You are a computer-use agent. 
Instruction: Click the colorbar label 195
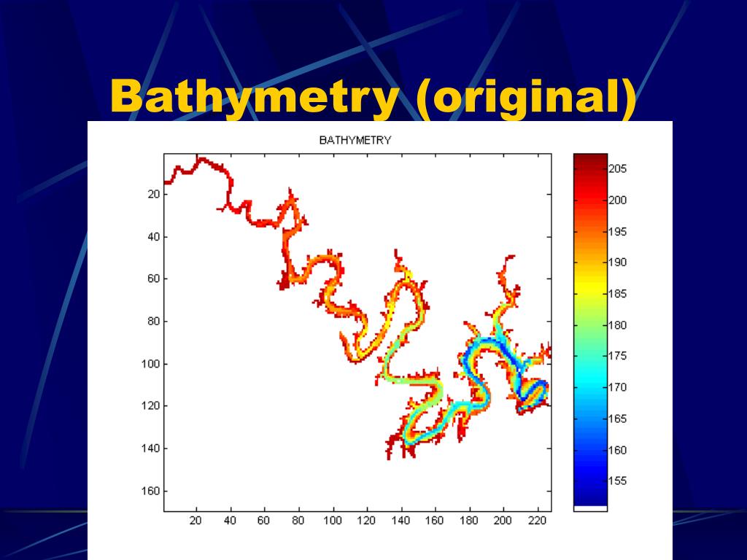(x=618, y=232)
